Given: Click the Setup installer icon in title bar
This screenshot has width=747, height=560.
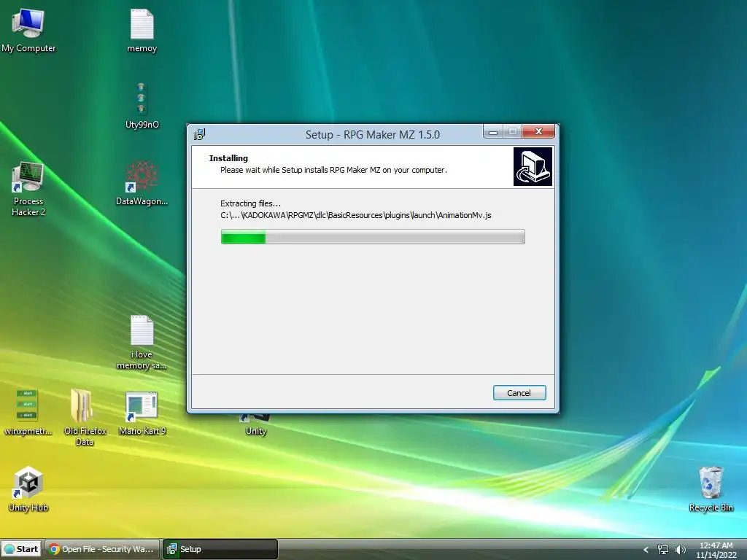Looking at the screenshot, I should 200,135.
